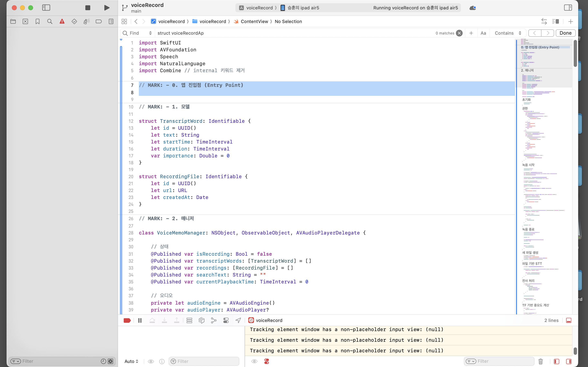588x367 pixels.
Task: Open the debug view hierarchy icon
Action: pyautogui.click(x=202, y=320)
